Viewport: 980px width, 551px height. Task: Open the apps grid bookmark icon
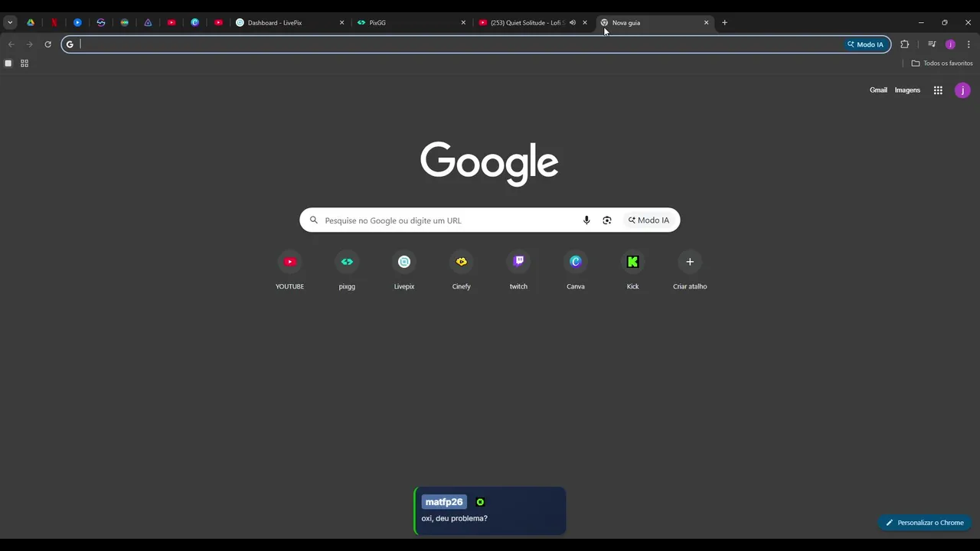click(x=24, y=64)
